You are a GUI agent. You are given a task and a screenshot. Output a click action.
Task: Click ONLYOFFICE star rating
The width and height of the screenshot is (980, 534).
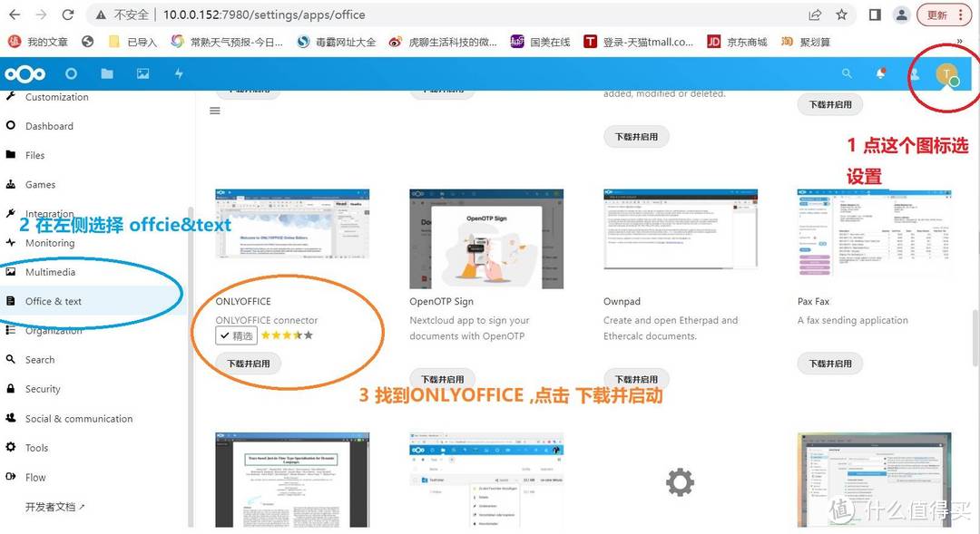[x=287, y=335]
